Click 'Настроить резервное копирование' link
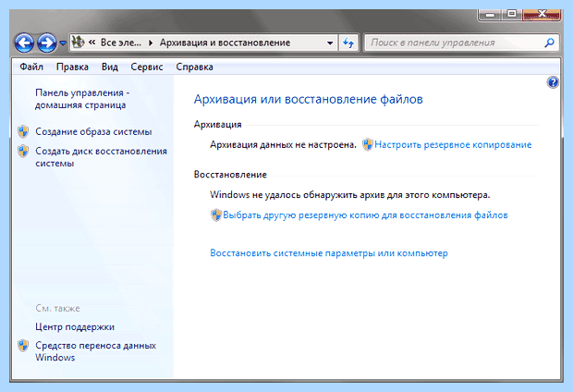Viewport: 573px width, 392px height. [x=453, y=145]
